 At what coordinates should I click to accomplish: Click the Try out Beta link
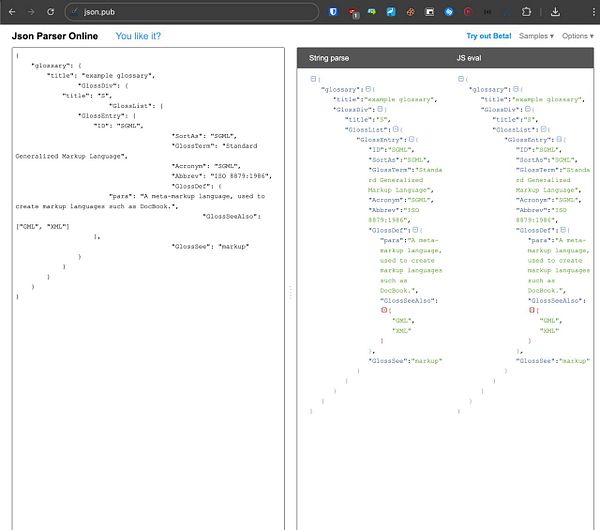tap(488, 36)
